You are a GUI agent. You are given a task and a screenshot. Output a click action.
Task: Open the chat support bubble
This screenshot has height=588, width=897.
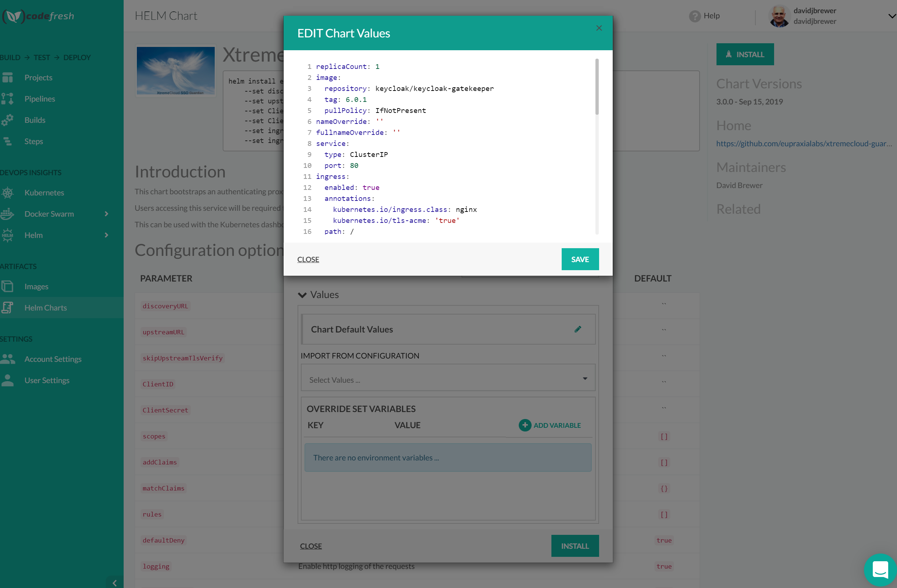880,570
